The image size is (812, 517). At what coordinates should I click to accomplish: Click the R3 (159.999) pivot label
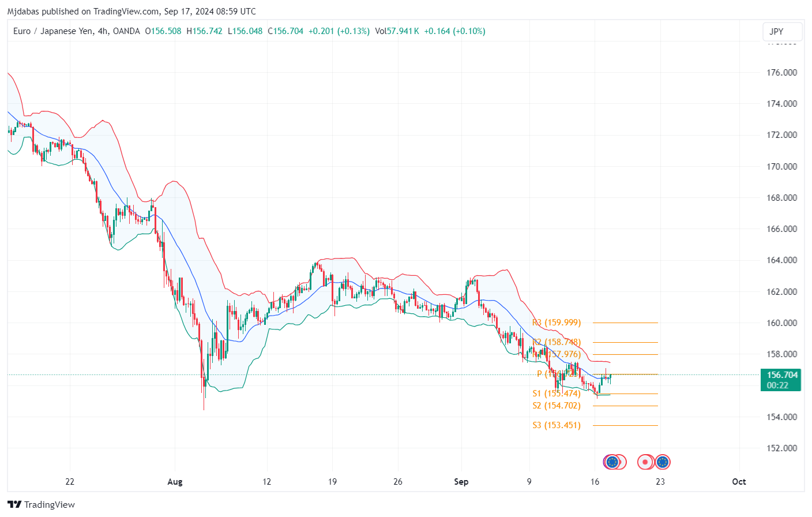557,323
